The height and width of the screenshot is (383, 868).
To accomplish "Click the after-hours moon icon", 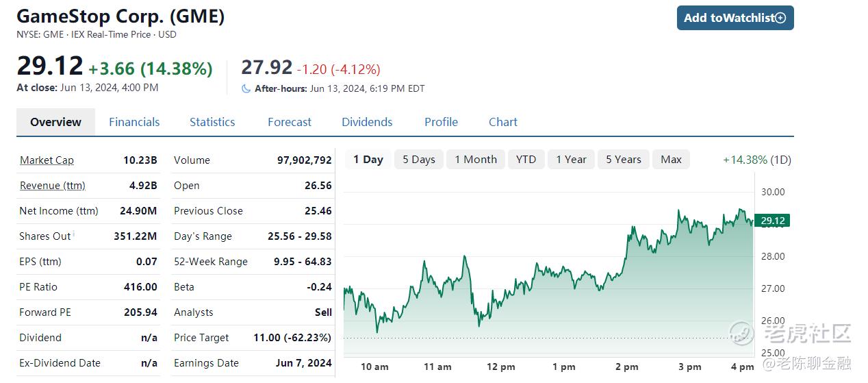I will (x=246, y=88).
